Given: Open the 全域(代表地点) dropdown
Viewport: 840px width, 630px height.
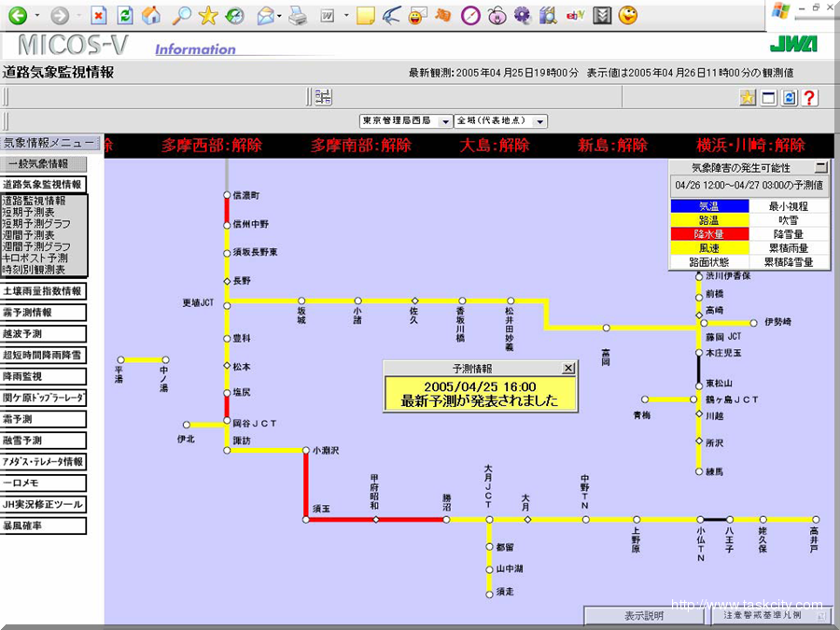Looking at the screenshot, I should point(540,121).
